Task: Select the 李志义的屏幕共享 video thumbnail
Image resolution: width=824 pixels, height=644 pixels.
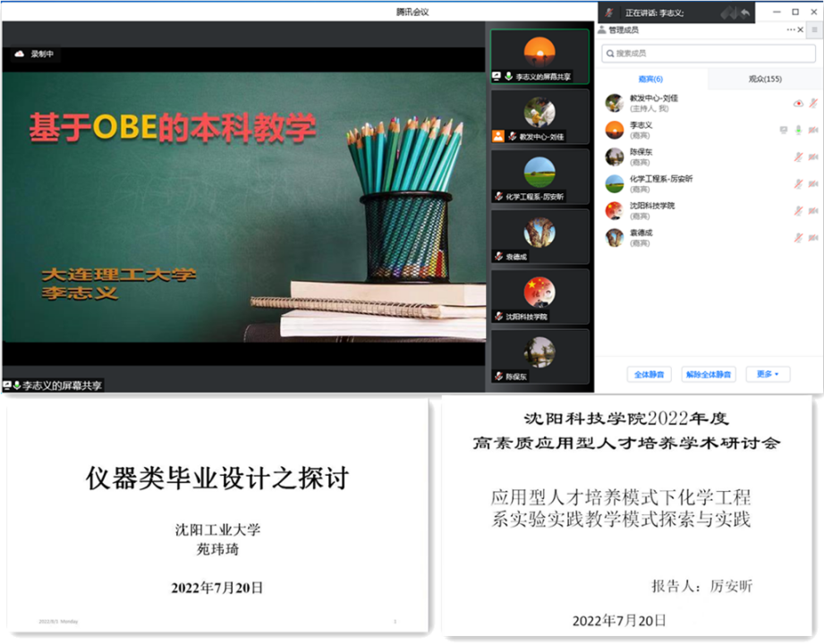Action: pyautogui.click(x=539, y=56)
